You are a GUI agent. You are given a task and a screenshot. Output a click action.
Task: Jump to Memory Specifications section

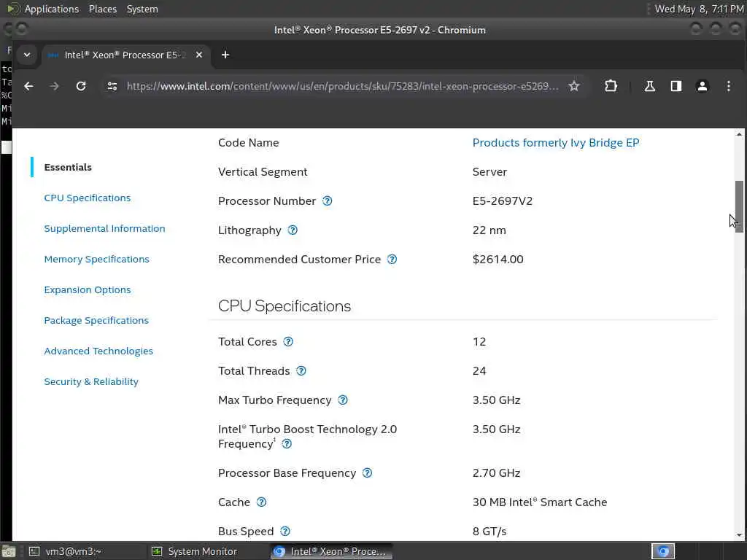click(x=97, y=259)
